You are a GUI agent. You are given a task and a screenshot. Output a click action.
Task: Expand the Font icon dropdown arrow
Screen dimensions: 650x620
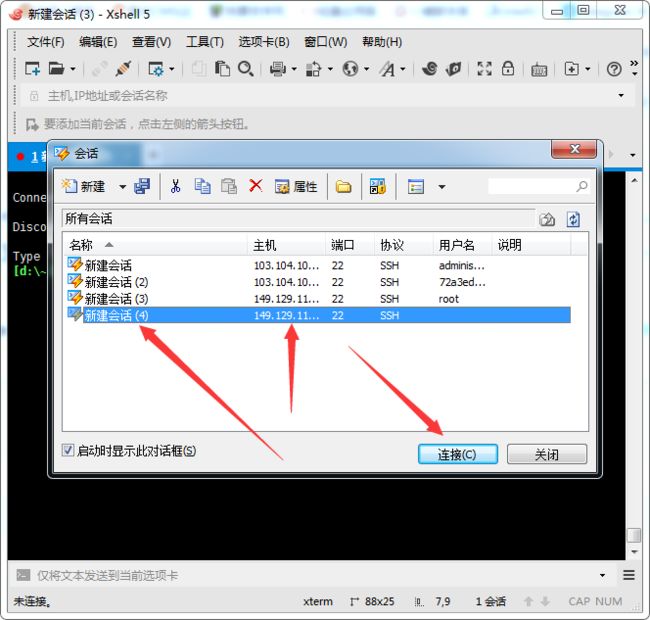pos(403,69)
